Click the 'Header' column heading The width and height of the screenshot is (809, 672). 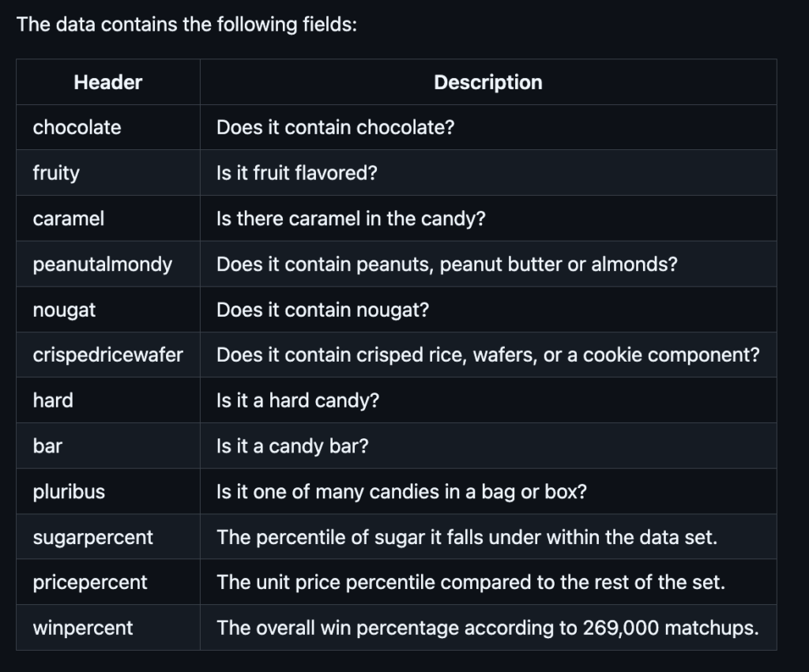point(107,82)
